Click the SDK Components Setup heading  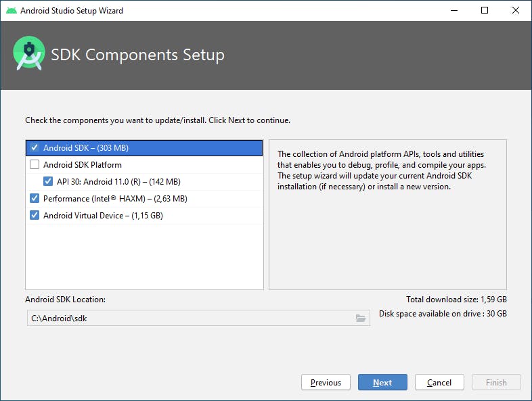tap(137, 55)
